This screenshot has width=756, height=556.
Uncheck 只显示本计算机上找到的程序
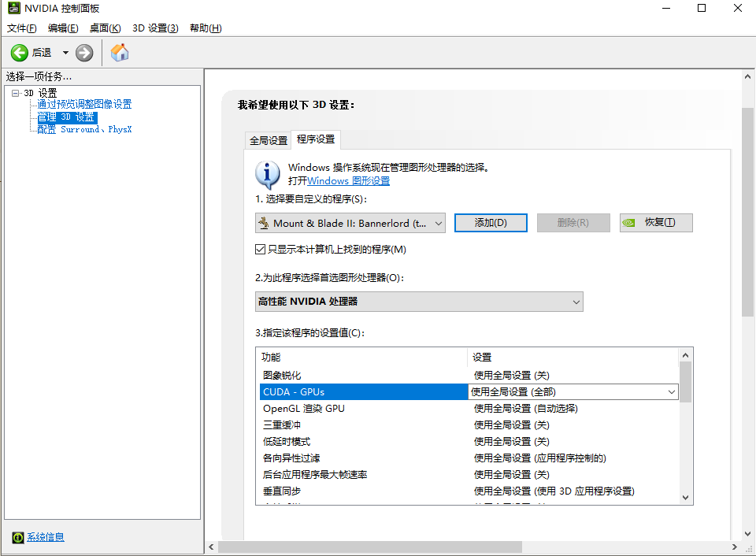(x=260, y=250)
